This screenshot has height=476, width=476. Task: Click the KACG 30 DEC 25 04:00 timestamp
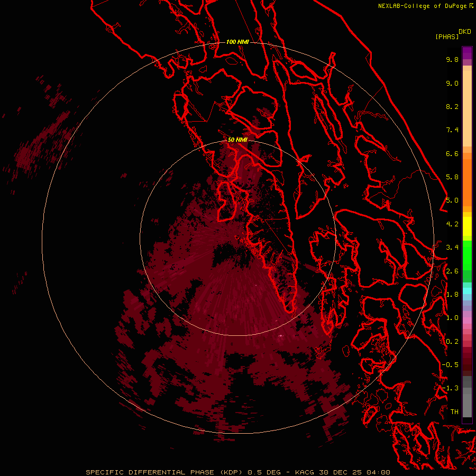342,472
